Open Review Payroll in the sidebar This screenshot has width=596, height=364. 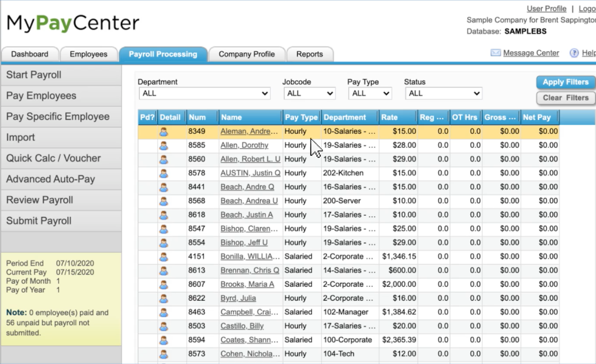point(61,200)
